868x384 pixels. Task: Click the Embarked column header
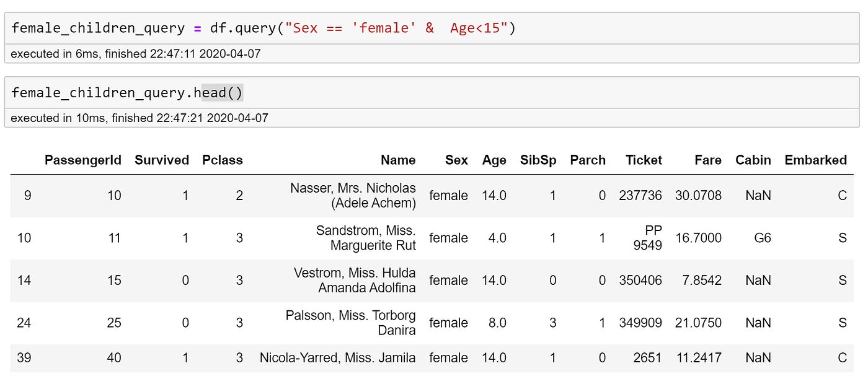pyautogui.click(x=815, y=160)
